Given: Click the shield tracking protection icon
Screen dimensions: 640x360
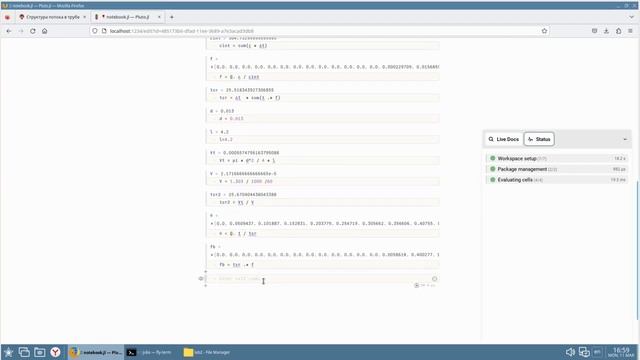Looking at the screenshot, I should (95, 31).
